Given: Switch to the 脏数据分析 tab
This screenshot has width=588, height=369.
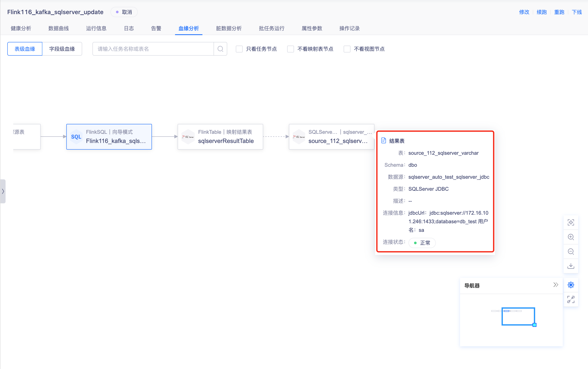Looking at the screenshot, I should (x=229, y=28).
